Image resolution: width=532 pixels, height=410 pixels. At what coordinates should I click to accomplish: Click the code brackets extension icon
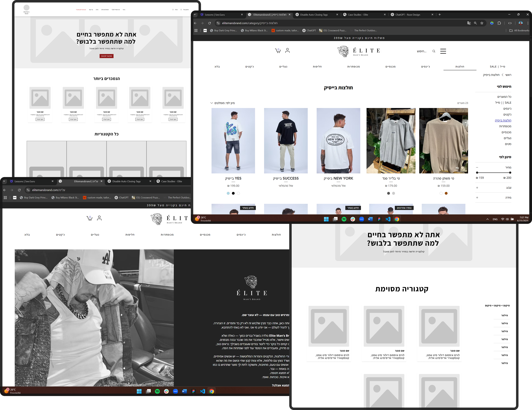(x=510, y=23)
